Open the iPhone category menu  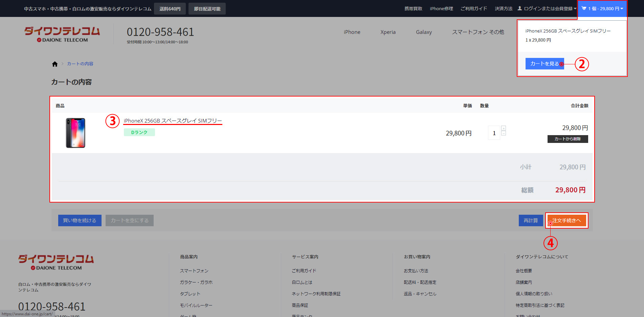[352, 32]
